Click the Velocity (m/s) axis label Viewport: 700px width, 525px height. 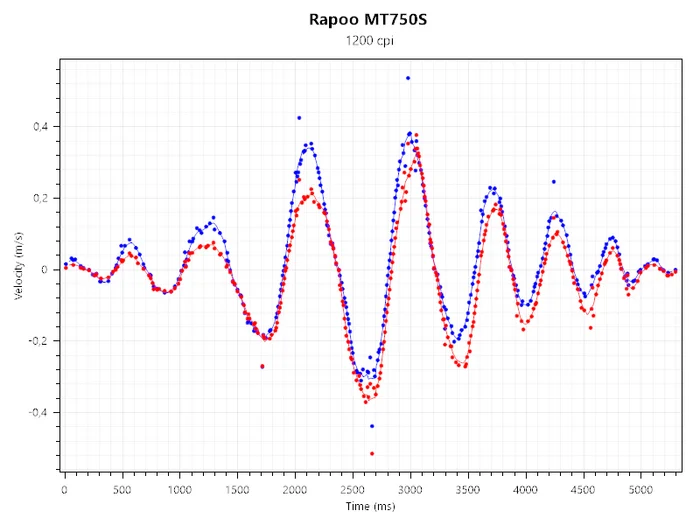[x=18, y=266]
